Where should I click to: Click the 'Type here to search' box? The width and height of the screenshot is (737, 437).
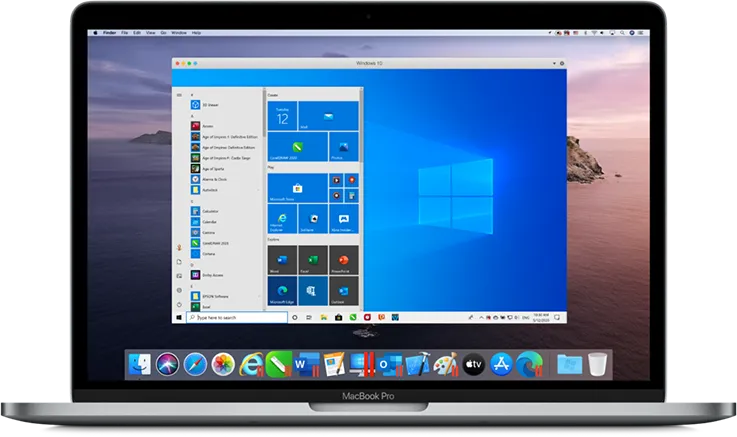pyautogui.click(x=237, y=318)
